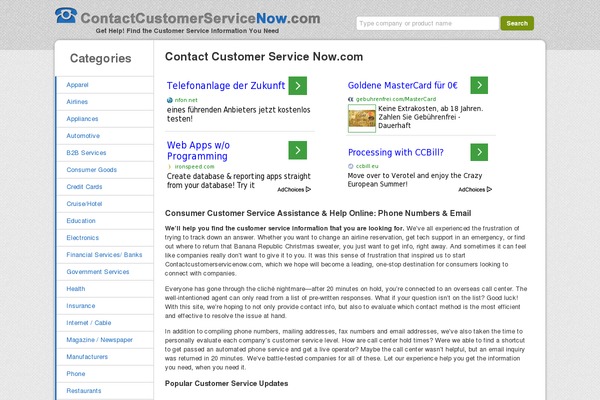Go to Internet / Cable category
The width and height of the screenshot is (600, 400).
[89, 323]
